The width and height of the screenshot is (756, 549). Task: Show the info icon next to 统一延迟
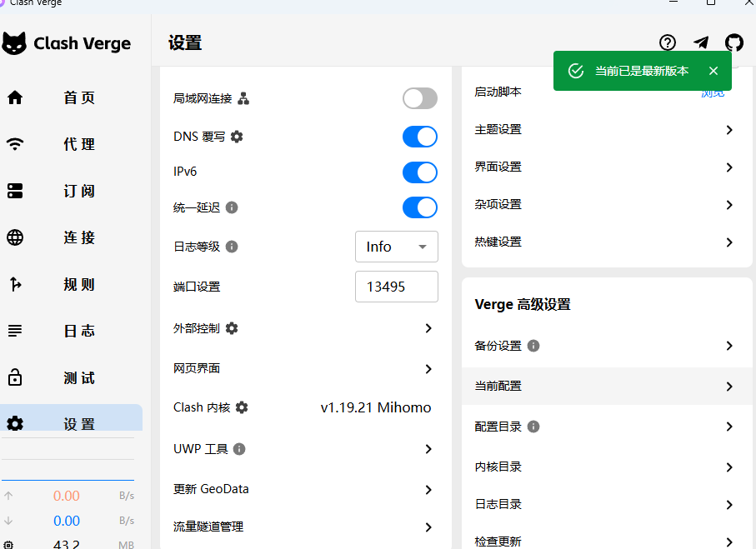tap(232, 207)
